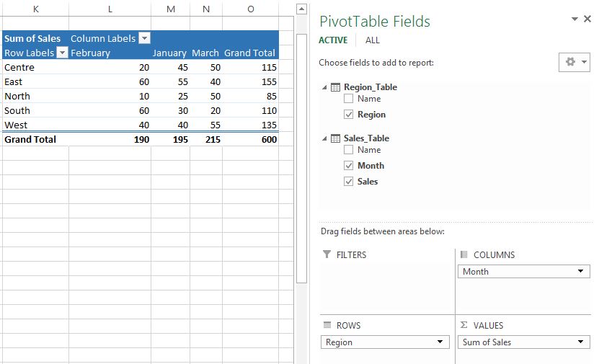Check the Name field under Region_Table
Screen dimensions: 599x364
[348, 99]
